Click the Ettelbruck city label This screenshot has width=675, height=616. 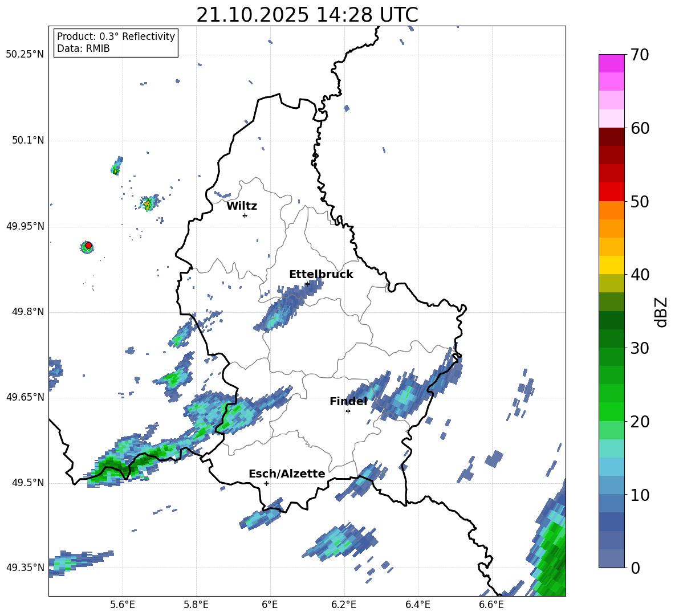[321, 275]
